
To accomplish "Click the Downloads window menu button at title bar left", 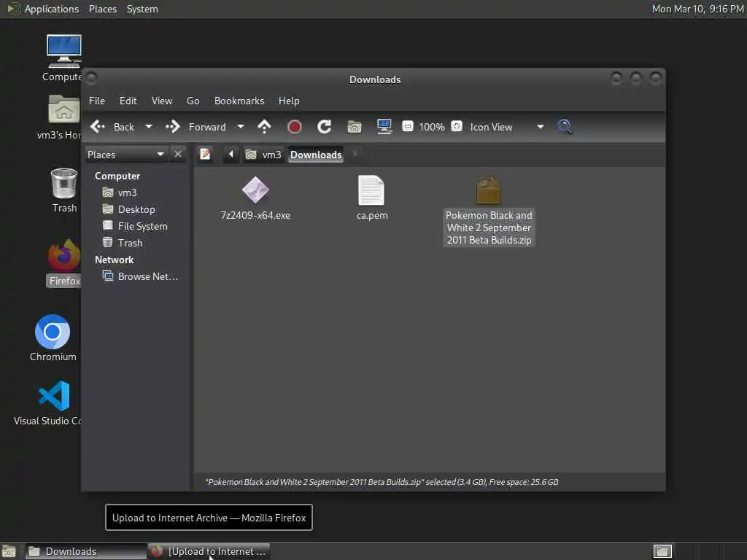I will point(91,77).
